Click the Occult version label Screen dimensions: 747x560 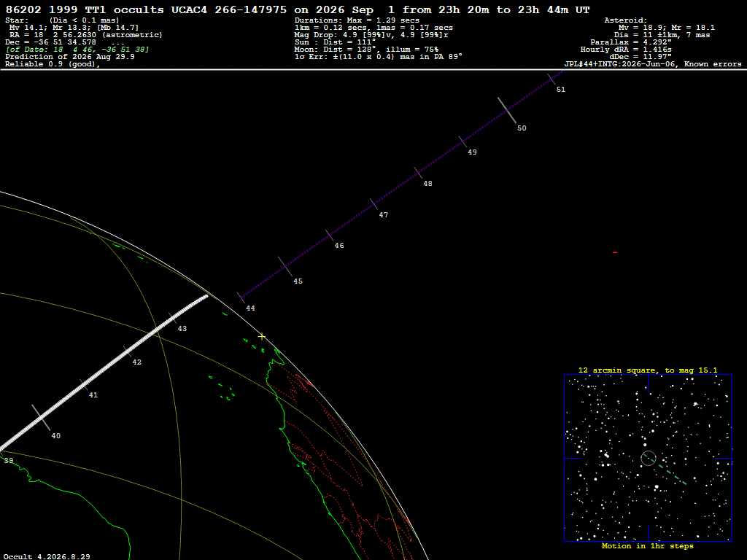click(x=47, y=556)
